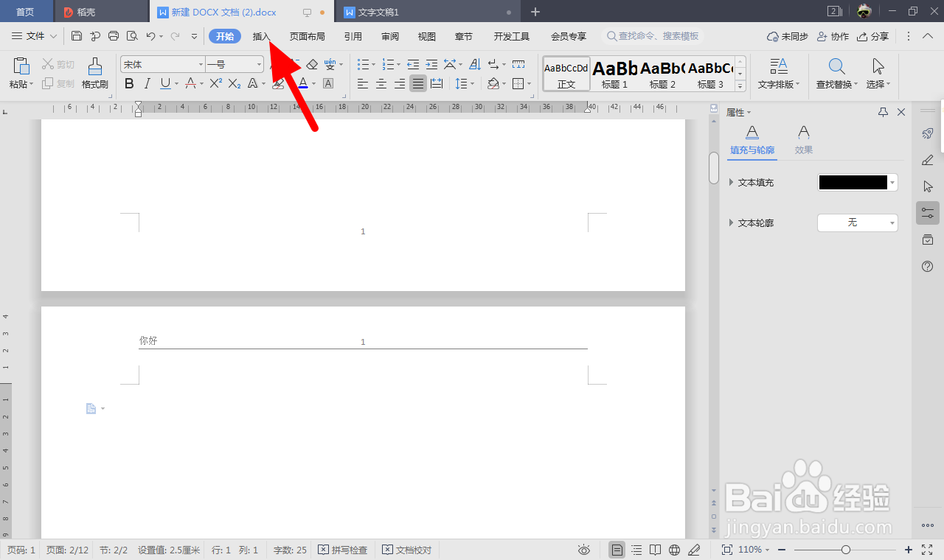The width and height of the screenshot is (944, 560).
Task: Open the font name dropdown (宋体)
Action: (201, 65)
